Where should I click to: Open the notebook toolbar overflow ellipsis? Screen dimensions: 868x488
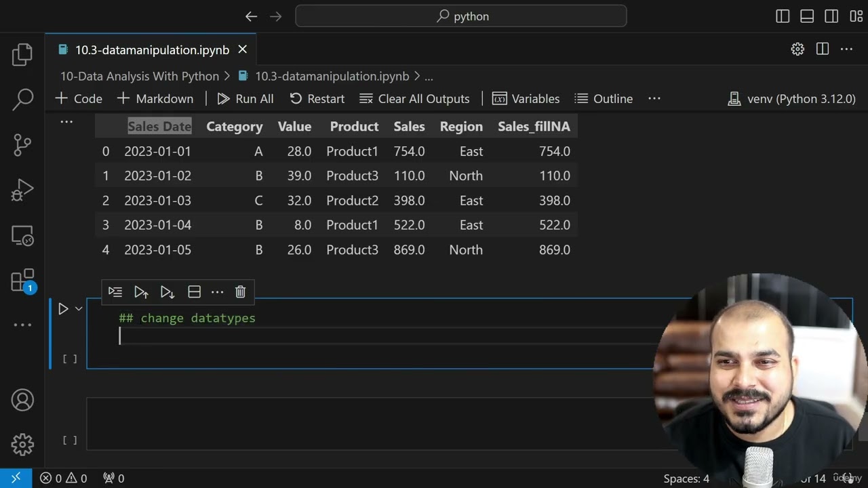click(654, 98)
